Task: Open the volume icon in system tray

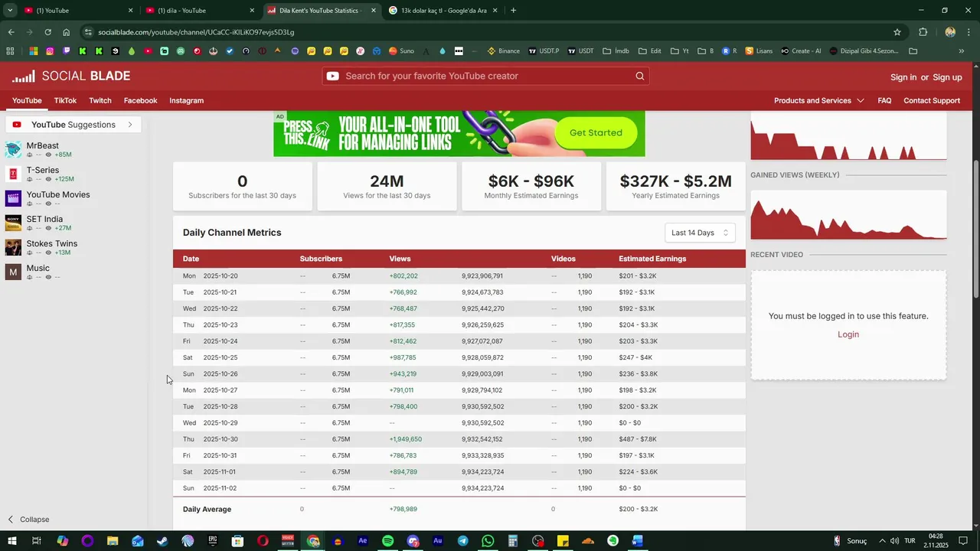Action: tap(895, 541)
